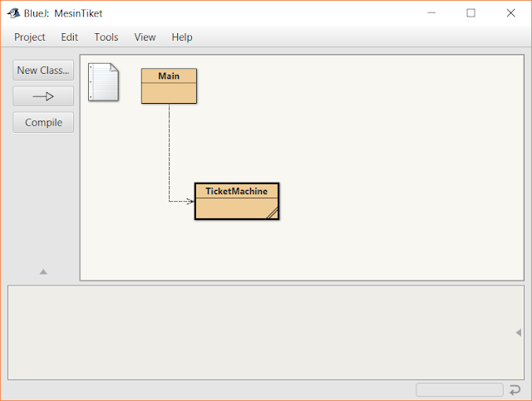532x401 pixels.
Task: Click the TicketMachine resize hatch corner
Action: pyautogui.click(x=273, y=213)
